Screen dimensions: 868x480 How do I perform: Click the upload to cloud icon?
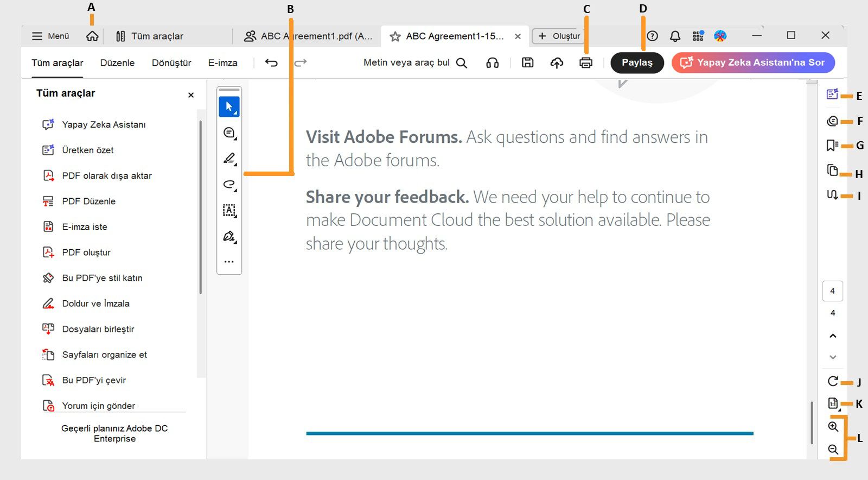coord(557,63)
